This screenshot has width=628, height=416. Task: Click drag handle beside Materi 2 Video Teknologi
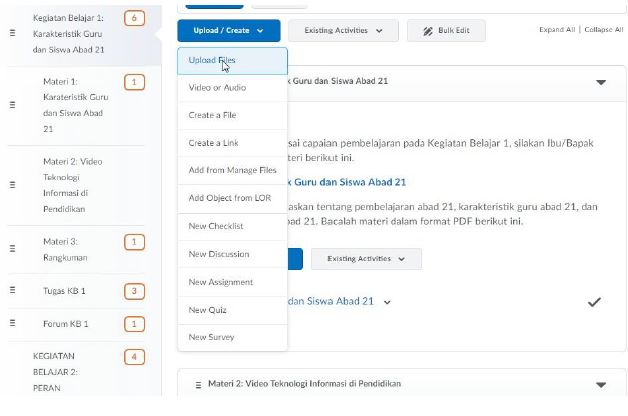tap(12, 185)
